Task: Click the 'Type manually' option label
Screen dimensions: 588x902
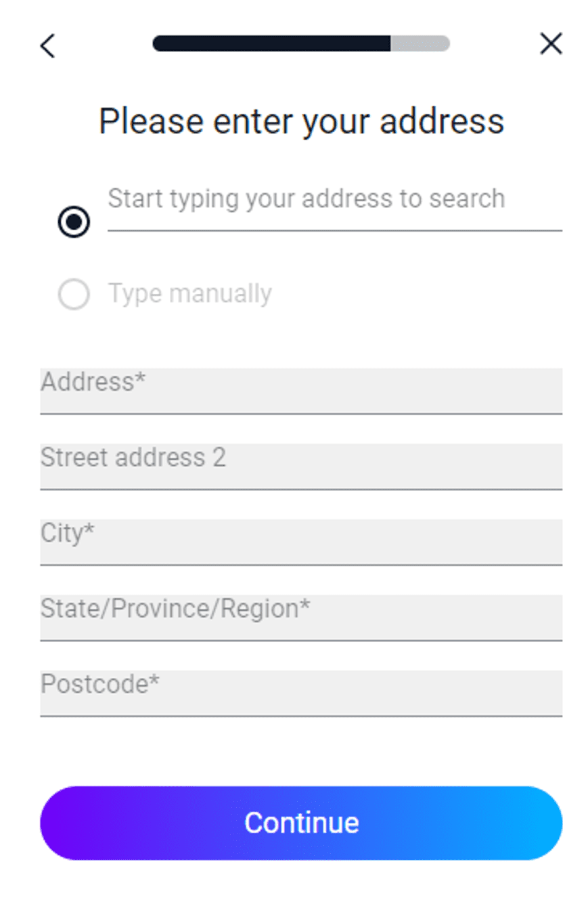Action: (x=190, y=294)
